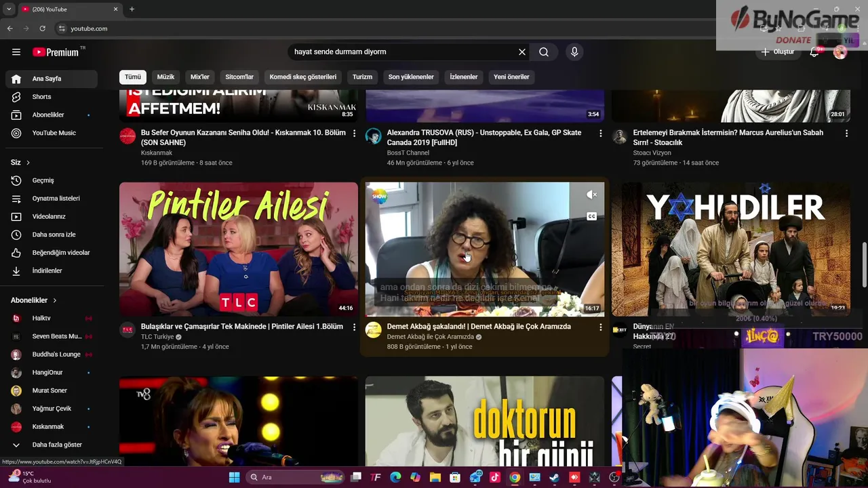Open Yağmur Çevik subscription channel
Viewport: 868px width, 488px height.
click(52, 409)
